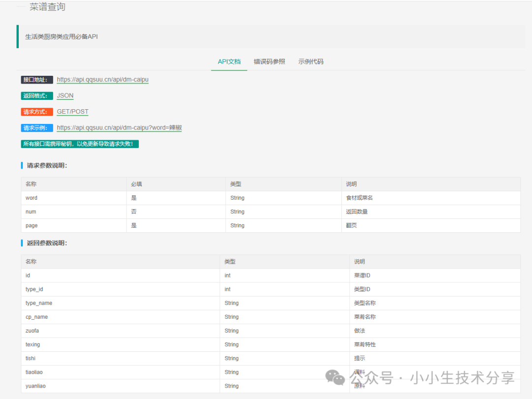Viewport: 532px width, 399px height.
Task: Click the JSON return format text
Action: click(65, 95)
